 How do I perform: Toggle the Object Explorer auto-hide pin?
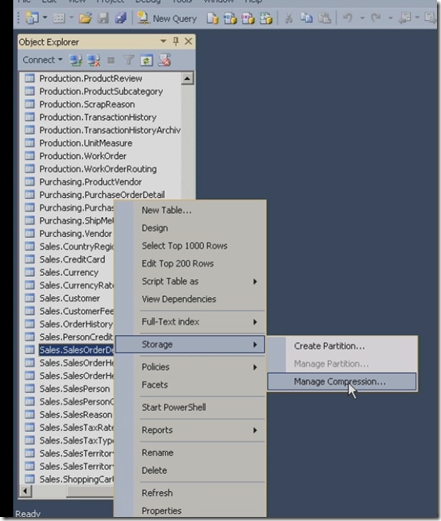(176, 41)
